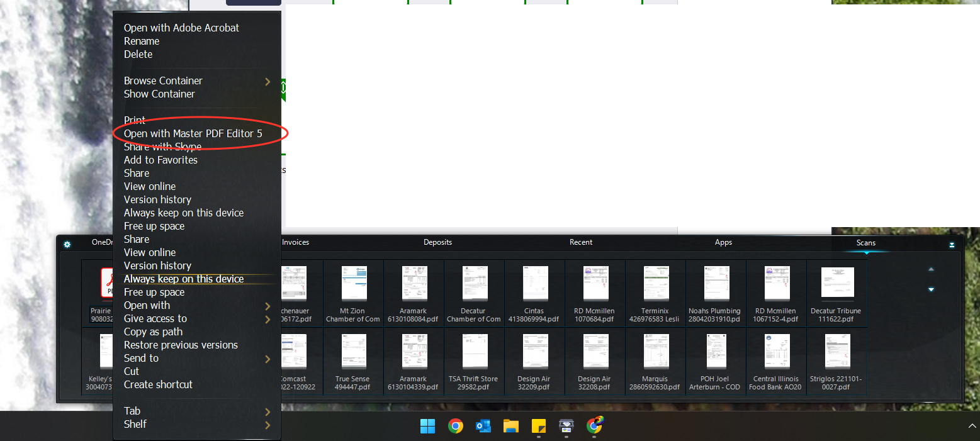Click the dock collapse icon beside Scans
The image size is (980, 441).
pyautogui.click(x=952, y=245)
